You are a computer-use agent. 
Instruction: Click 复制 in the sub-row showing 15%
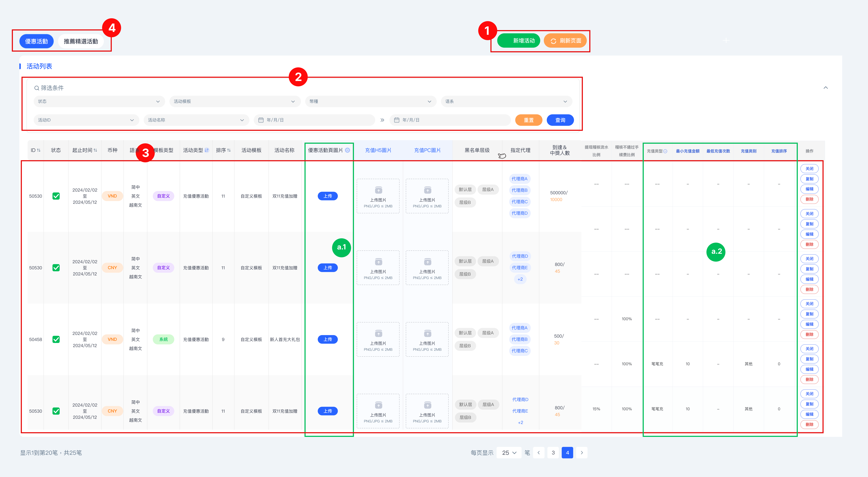pyautogui.click(x=809, y=404)
